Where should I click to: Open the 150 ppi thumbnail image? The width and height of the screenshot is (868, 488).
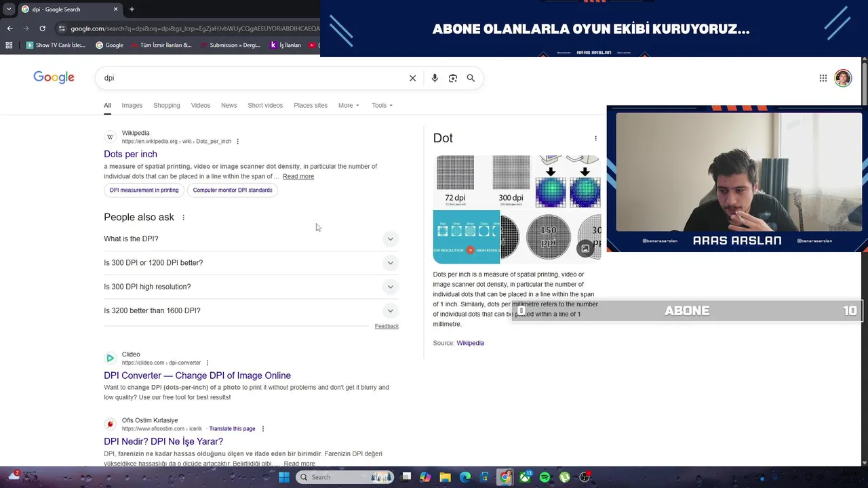(548, 237)
